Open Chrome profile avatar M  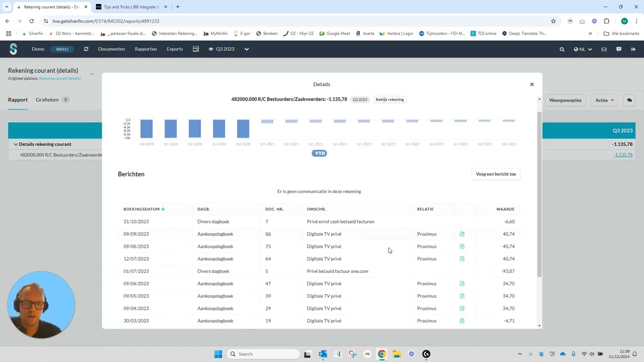point(624,21)
